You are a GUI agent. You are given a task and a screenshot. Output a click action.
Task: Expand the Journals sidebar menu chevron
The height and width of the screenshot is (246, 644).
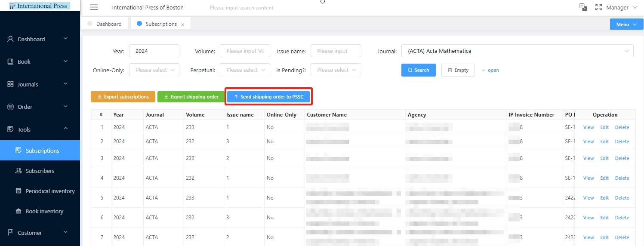(66, 84)
